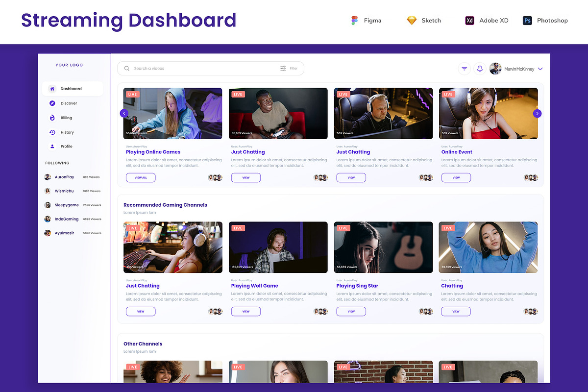Advance carousel with right arrow button
This screenshot has height=392, width=588.
click(x=537, y=114)
